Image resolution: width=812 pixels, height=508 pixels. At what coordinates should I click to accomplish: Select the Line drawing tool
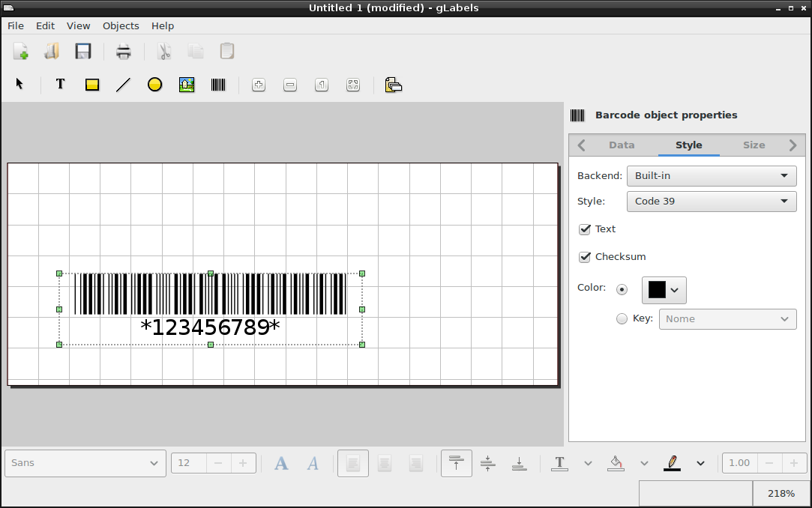pyautogui.click(x=123, y=85)
